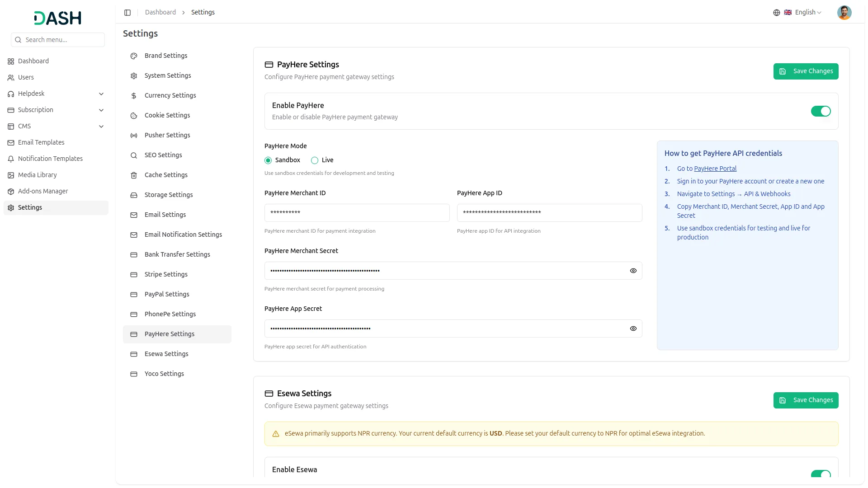Click the Storage Settings drive icon
868x488 pixels.
(134, 195)
